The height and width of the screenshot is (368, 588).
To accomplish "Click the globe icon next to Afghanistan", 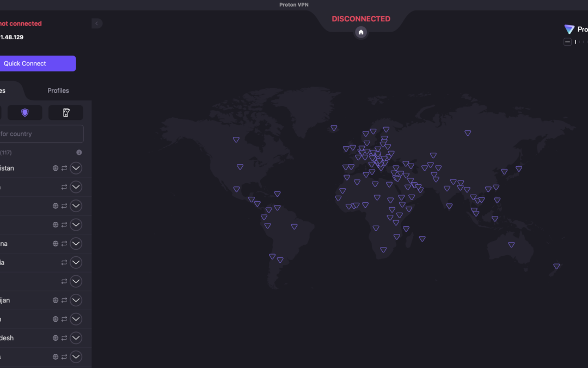I will tap(55, 168).
